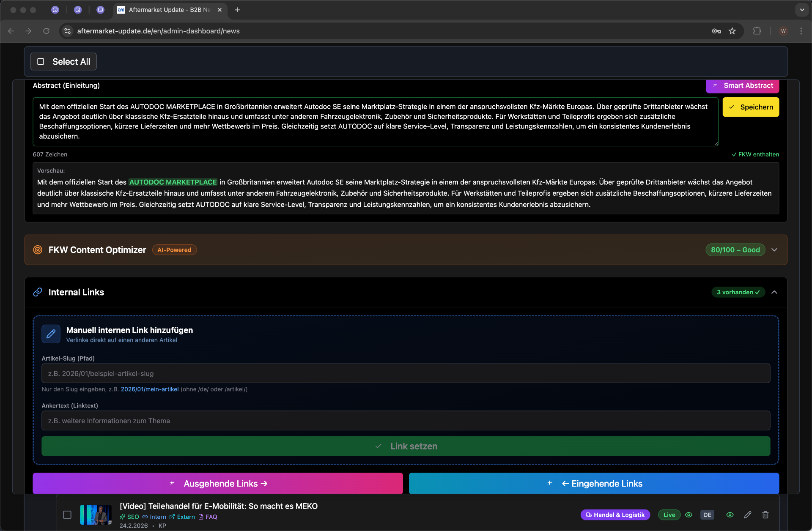Click the address bar URL
Screen dimensions: 812x531
(x=158, y=31)
